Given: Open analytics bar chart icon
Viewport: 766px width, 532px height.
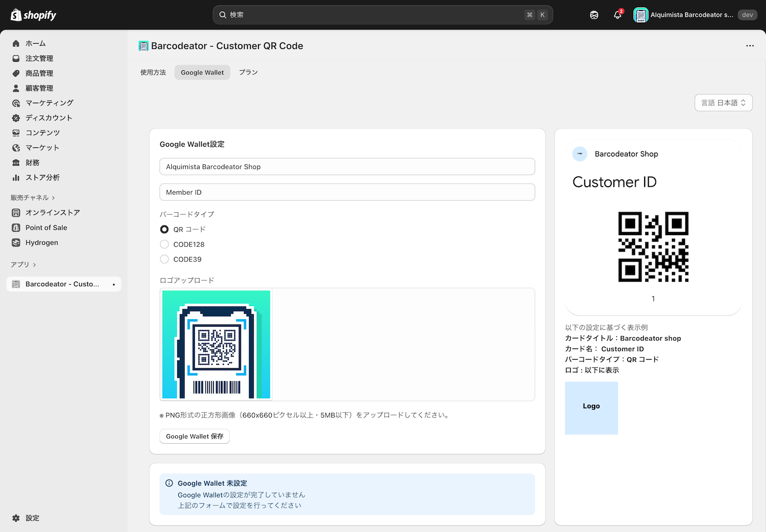Looking at the screenshot, I should coord(16,178).
